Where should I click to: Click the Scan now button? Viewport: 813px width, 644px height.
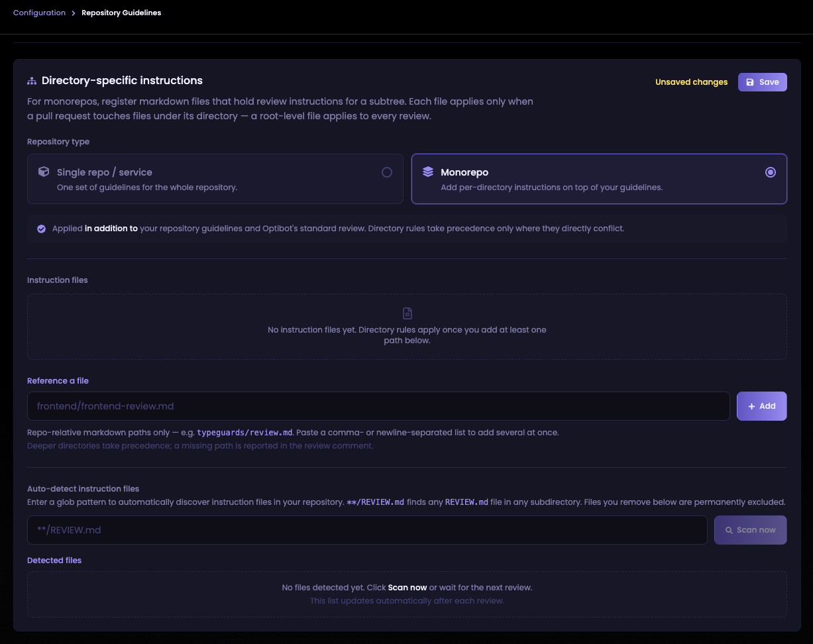(751, 530)
